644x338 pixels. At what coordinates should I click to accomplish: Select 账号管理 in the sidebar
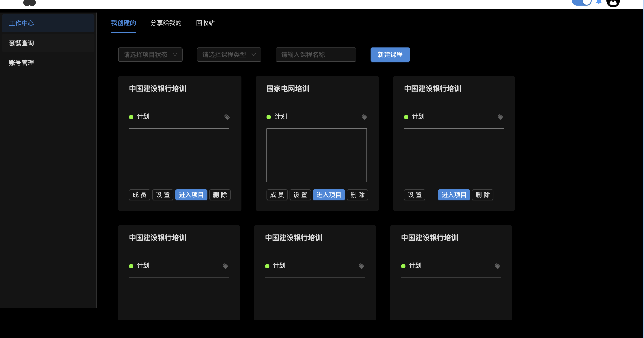tap(48, 63)
